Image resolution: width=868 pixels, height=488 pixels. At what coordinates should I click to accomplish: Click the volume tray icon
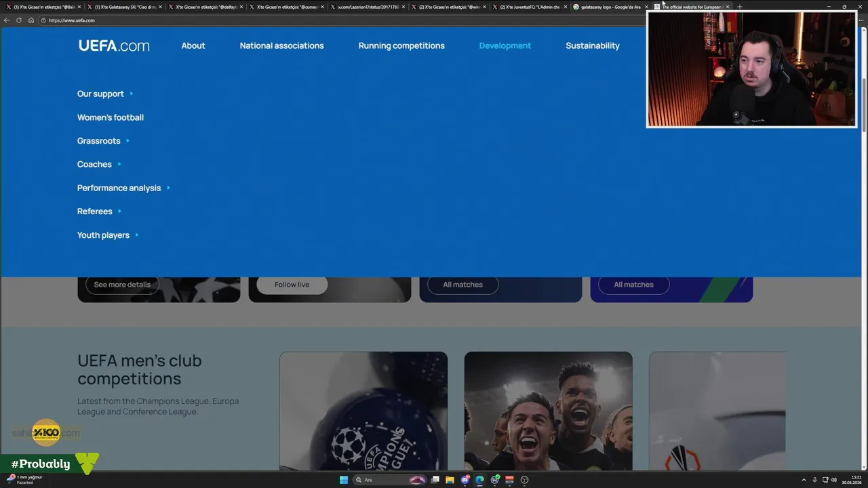pos(833,480)
